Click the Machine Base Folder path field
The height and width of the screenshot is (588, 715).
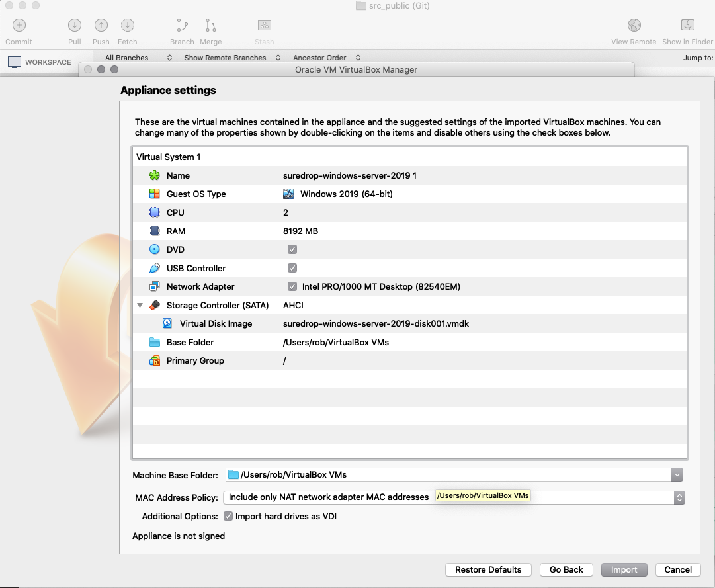pyautogui.click(x=448, y=474)
